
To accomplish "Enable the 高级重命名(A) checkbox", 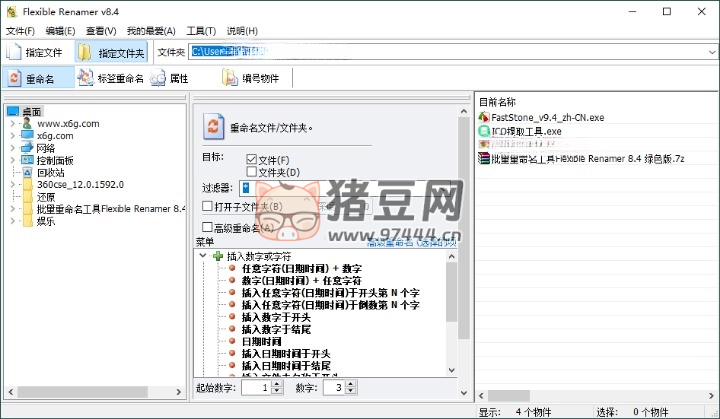I will click(x=208, y=228).
